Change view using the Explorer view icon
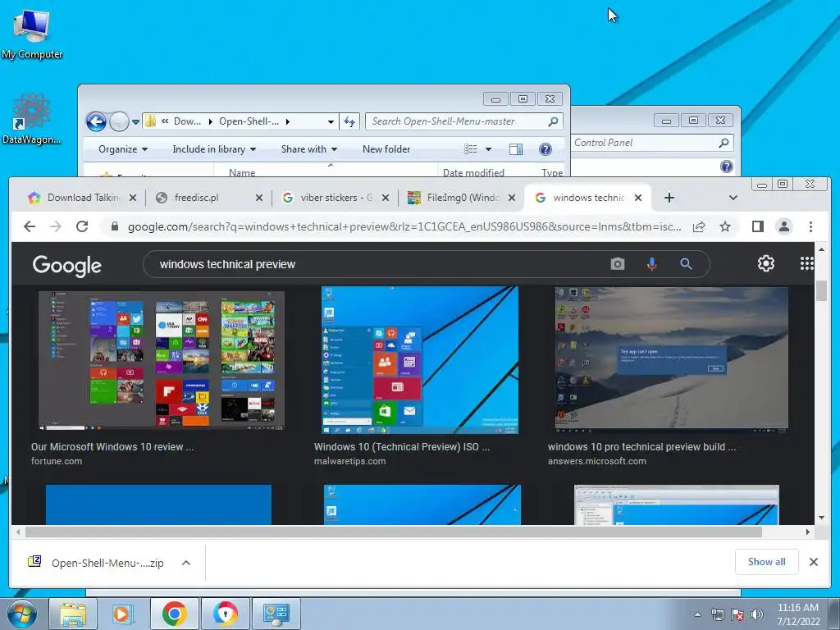The image size is (840, 630). [x=470, y=149]
